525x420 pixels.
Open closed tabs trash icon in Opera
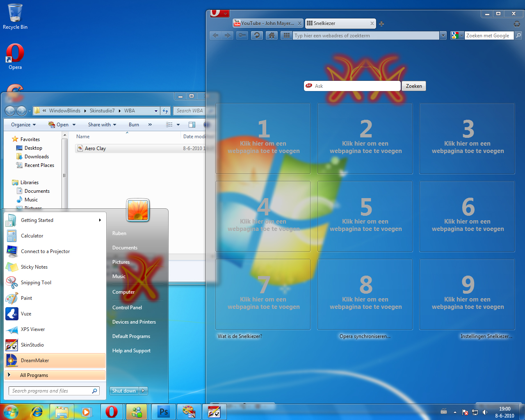(x=517, y=24)
